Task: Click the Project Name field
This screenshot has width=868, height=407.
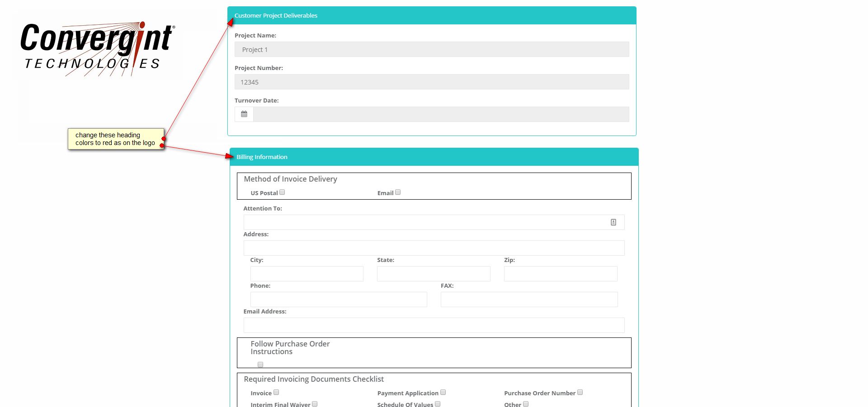Action: (432, 49)
